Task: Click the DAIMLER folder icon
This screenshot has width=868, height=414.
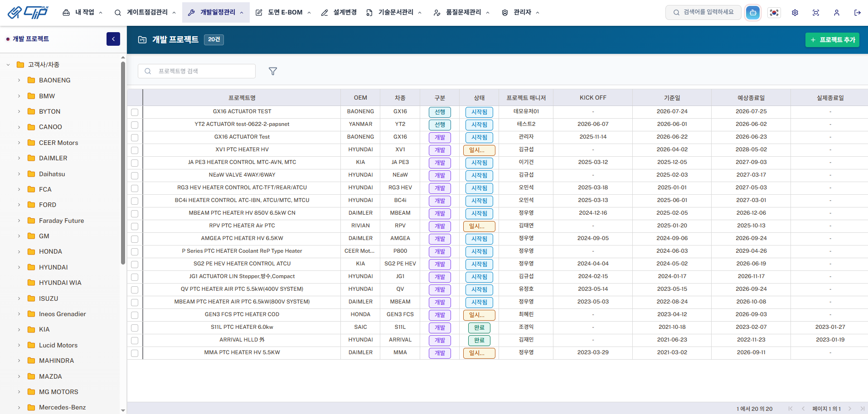Action: click(31, 158)
